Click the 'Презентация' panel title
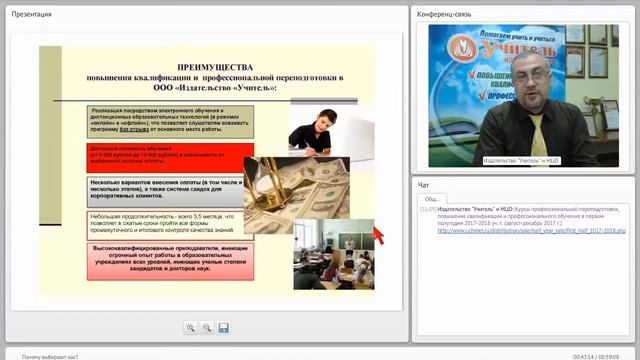Image resolution: width=640 pixels, height=360 pixels. tap(31, 14)
